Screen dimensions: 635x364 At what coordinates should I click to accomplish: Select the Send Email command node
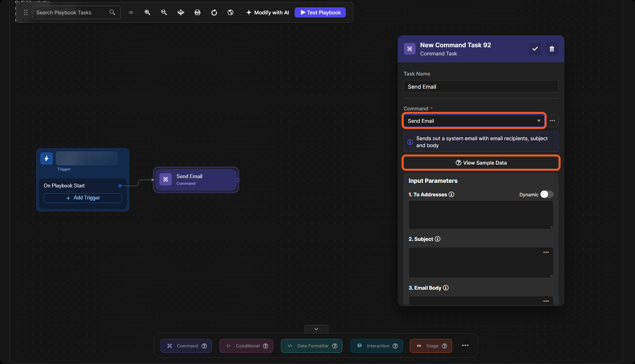(x=196, y=180)
